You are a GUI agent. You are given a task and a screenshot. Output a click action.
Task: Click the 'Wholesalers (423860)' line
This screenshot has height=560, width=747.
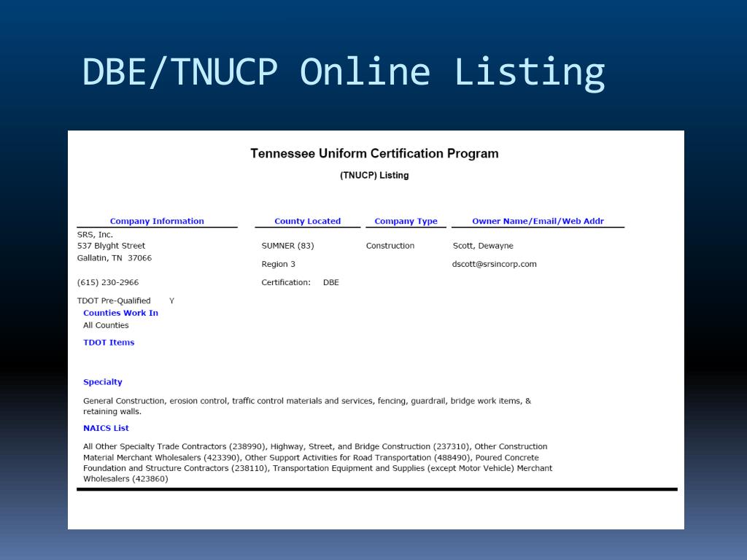click(x=125, y=479)
